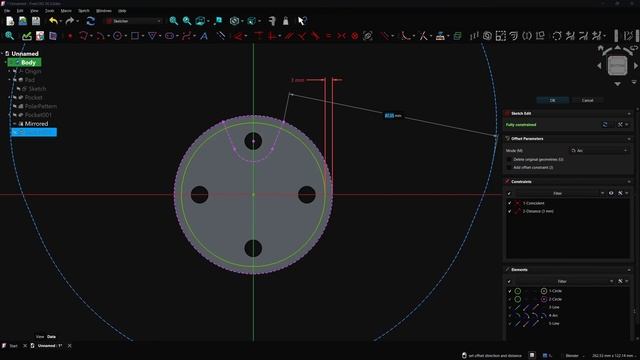Open the Sketch menu
The width and height of the screenshot is (640, 360).
(x=84, y=11)
